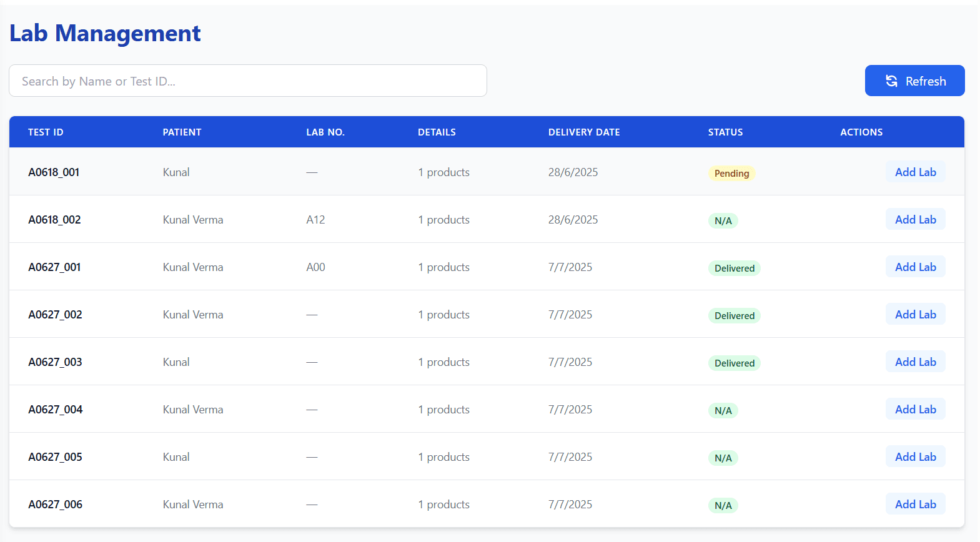Click the Lab Management page heading
980x542 pixels.
tap(105, 34)
